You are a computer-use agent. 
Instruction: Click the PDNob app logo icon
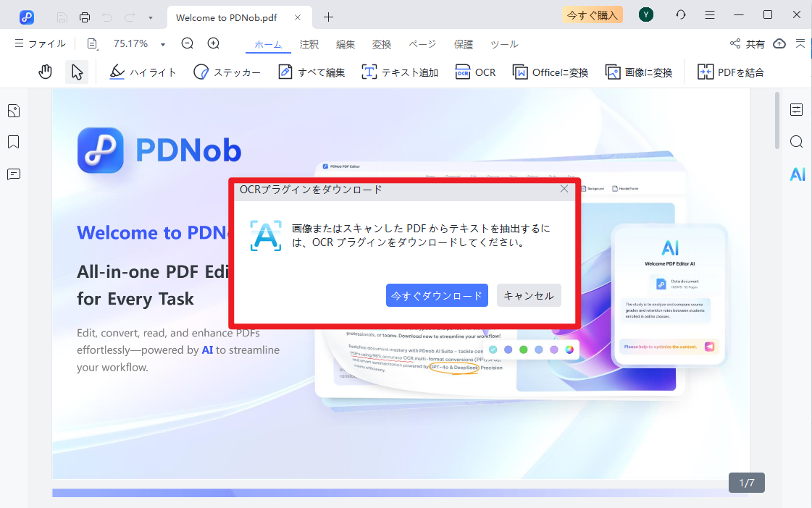[x=26, y=17]
